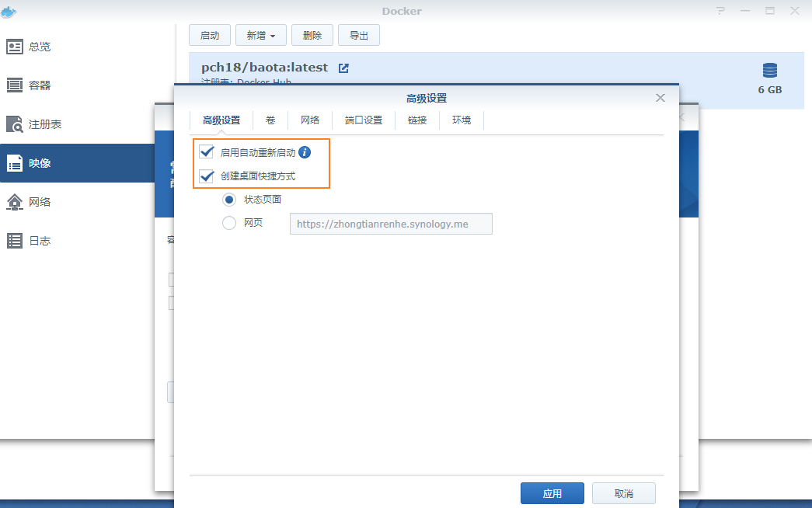Click the 应用 apply button
This screenshot has width=812, height=508.
[x=552, y=493]
